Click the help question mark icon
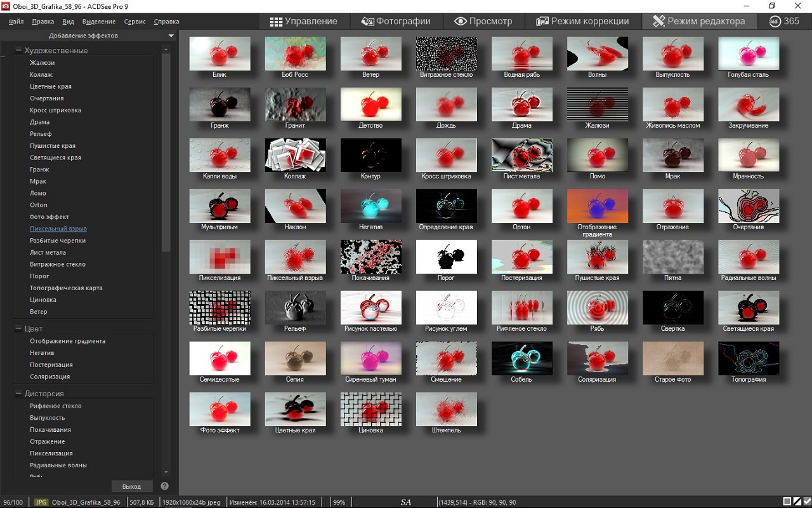 [164, 486]
